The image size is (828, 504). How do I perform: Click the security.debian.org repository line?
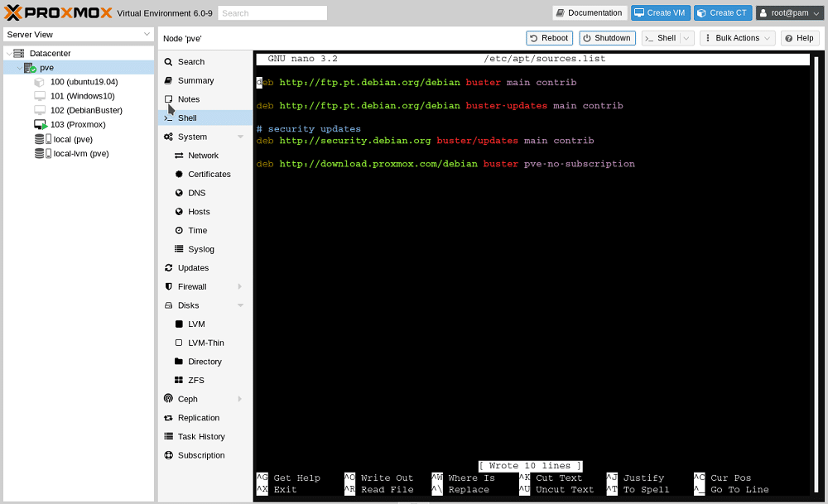[425, 141]
